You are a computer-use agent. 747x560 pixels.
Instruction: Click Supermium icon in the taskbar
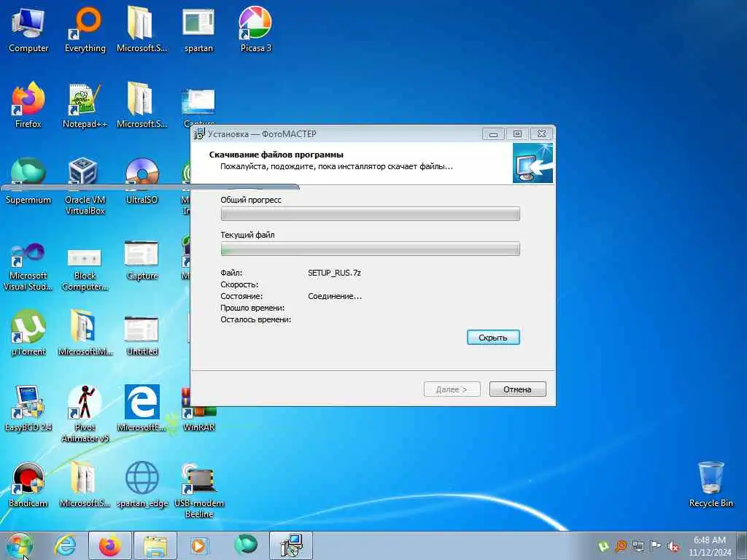coord(245,545)
